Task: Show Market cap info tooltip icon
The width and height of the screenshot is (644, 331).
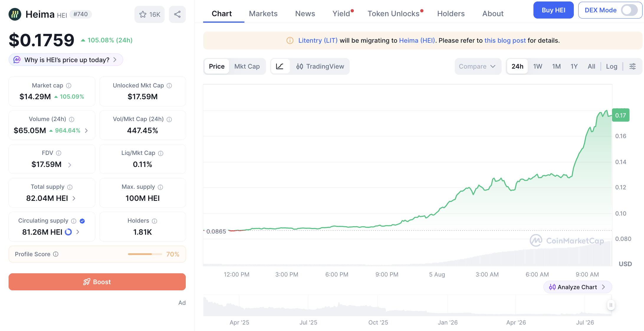Action: (x=69, y=86)
